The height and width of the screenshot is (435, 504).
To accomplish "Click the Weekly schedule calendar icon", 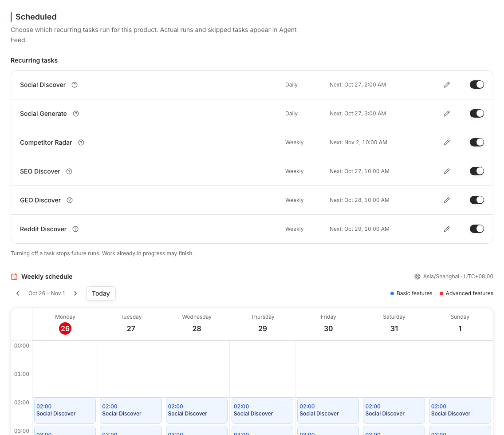I will [x=14, y=277].
